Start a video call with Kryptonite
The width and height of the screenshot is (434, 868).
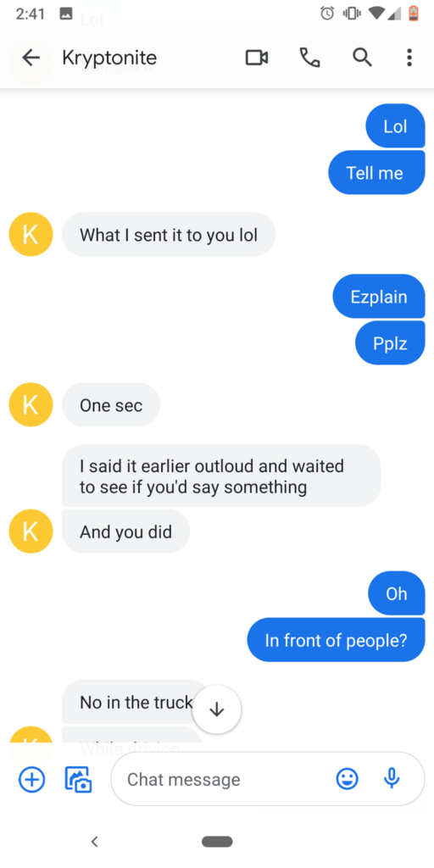point(257,57)
